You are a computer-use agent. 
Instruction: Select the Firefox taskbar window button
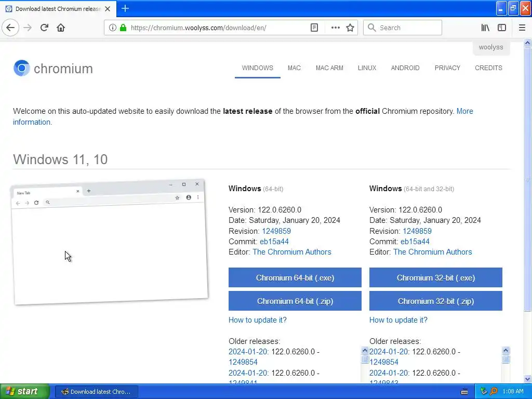(x=96, y=392)
